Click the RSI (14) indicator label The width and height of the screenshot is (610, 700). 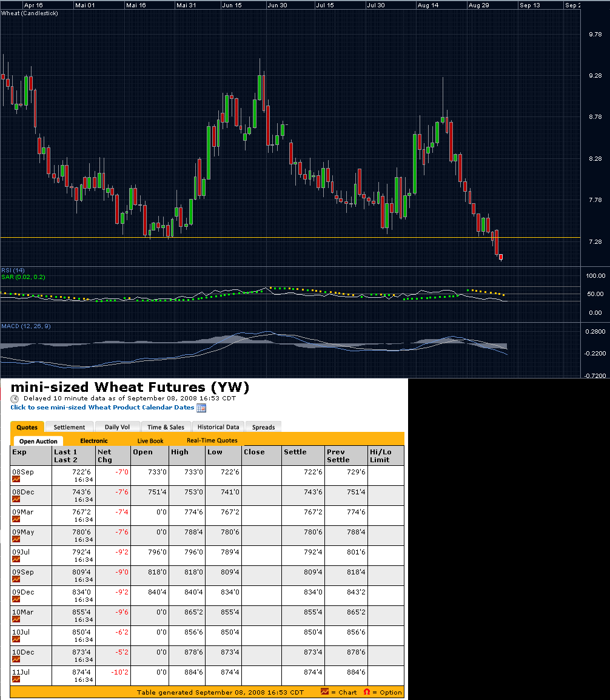[x=13, y=270]
